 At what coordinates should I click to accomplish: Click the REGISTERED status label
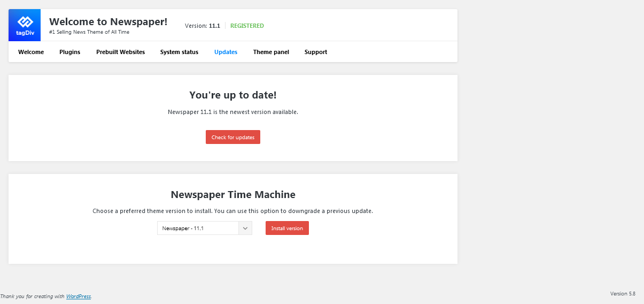[x=247, y=26]
